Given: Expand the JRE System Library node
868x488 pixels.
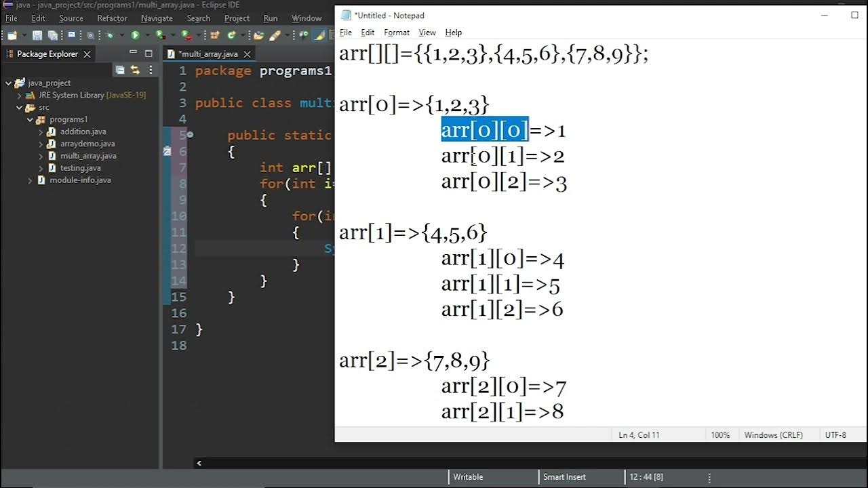Looking at the screenshot, I should pos(19,96).
